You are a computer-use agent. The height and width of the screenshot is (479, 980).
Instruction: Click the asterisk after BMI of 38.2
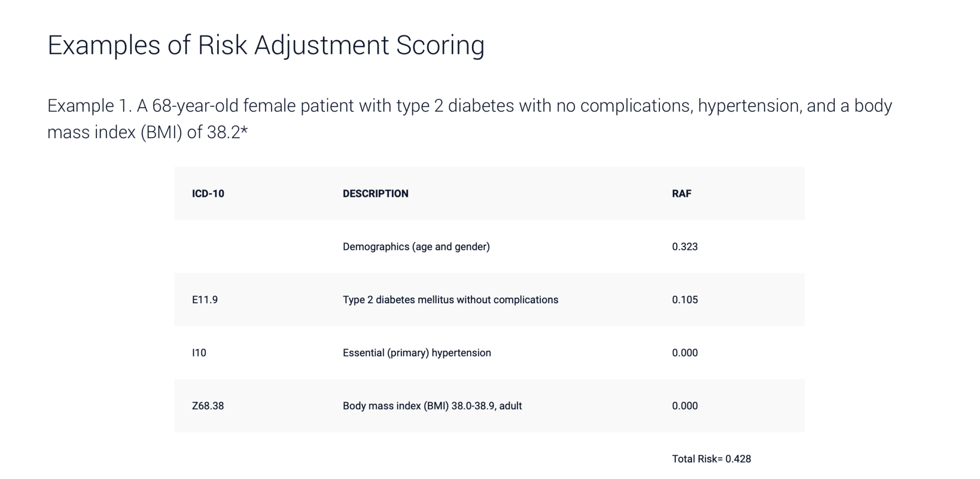click(x=245, y=130)
